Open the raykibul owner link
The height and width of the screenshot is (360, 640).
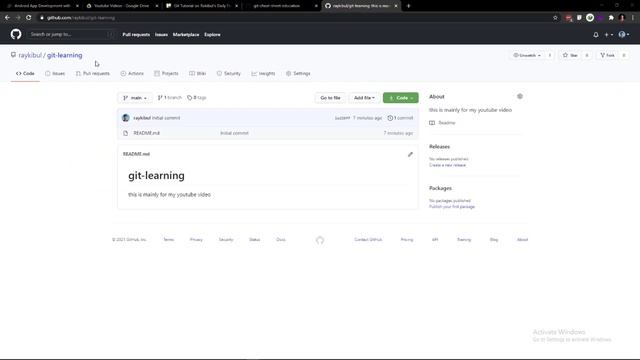pos(30,55)
